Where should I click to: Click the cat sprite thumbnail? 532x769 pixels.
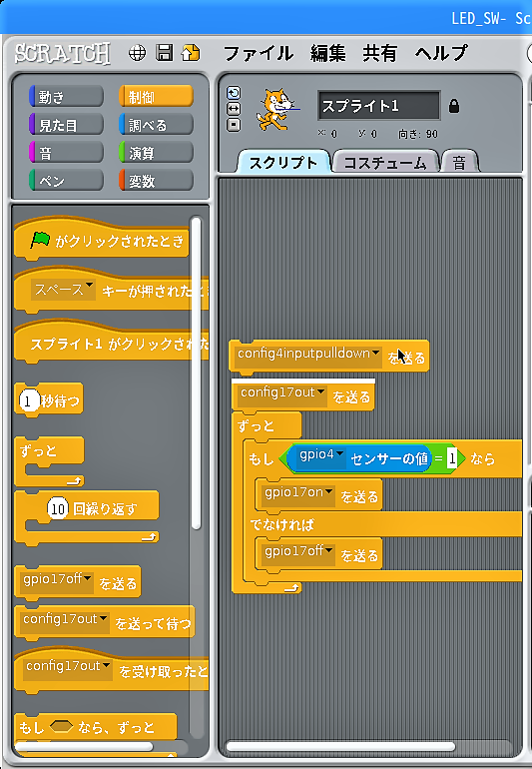[x=276, y=109]
